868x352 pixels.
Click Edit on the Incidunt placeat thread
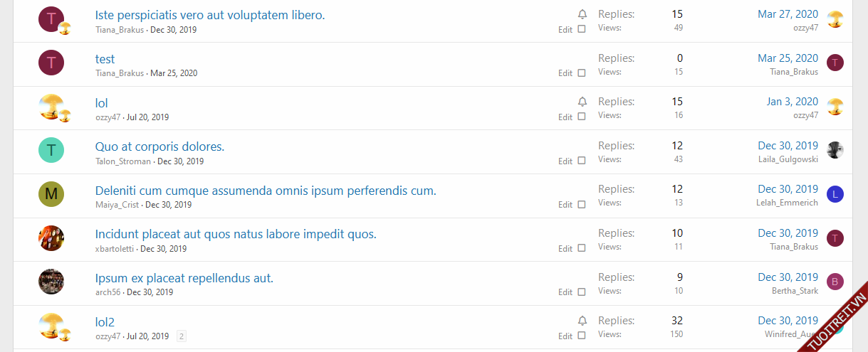[565, 249]
